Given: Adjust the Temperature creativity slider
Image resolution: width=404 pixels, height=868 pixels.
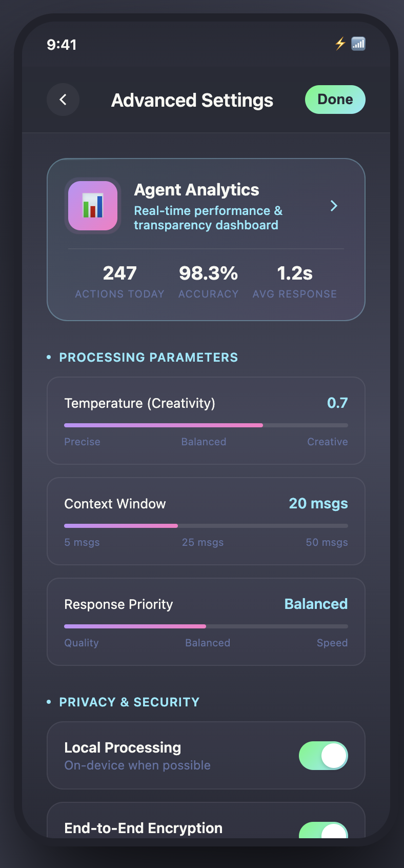Looking at the screenshot, I should click(262, 425).
